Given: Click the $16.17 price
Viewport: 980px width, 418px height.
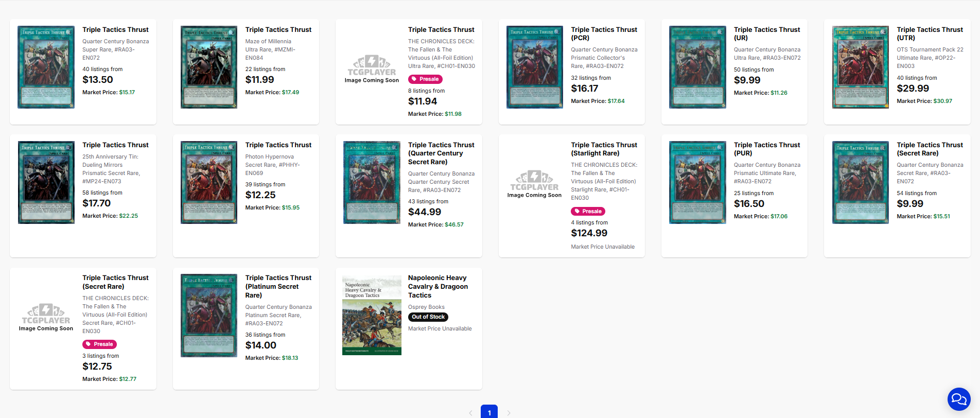Looking at the screenshot, I should (x=585, y=89).
